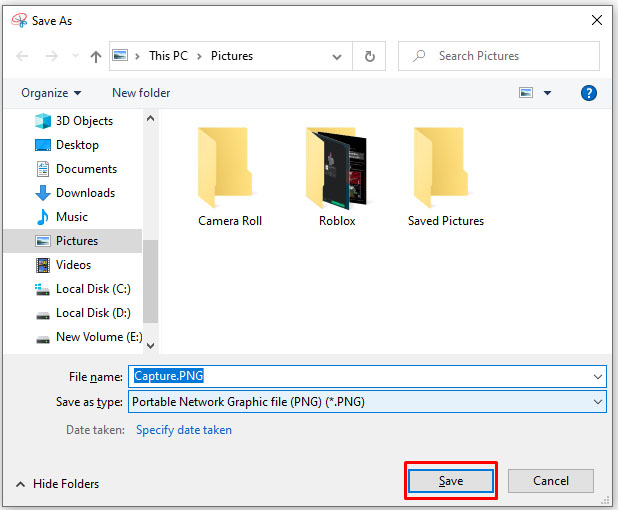Select the Roblox folder icon
Screen dimensions: 618x510
(x=337, y=167)
